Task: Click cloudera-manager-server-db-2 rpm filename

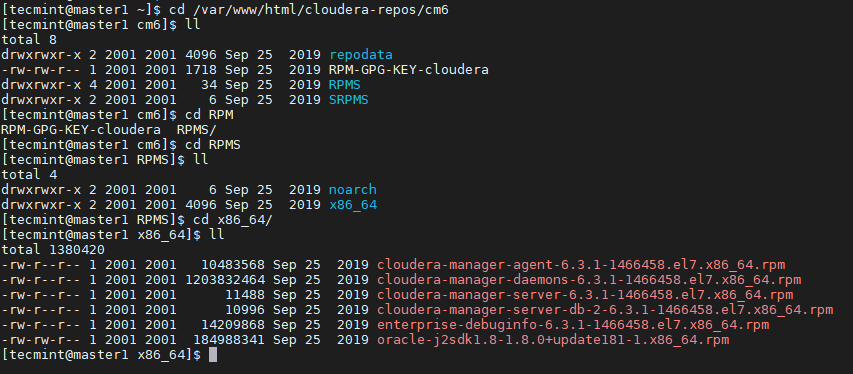Action: point(605,310)
